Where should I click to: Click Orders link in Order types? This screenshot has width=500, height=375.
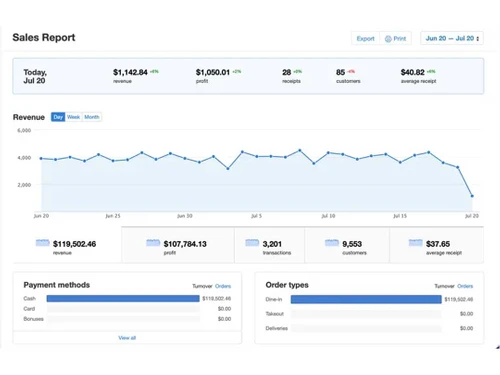465,286
